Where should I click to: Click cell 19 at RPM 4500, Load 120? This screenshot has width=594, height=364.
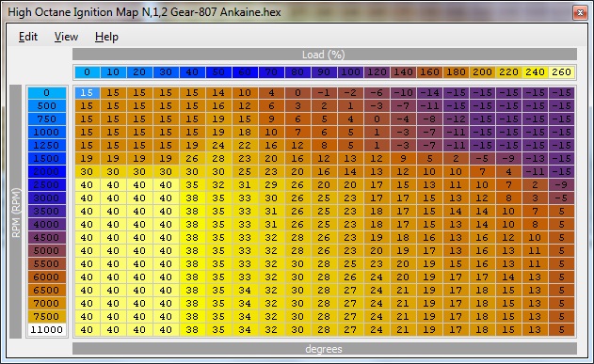[x=377, y=238]
